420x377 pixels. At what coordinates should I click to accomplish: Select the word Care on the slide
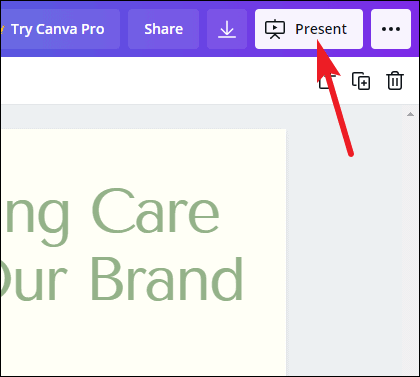pos(155,211)
